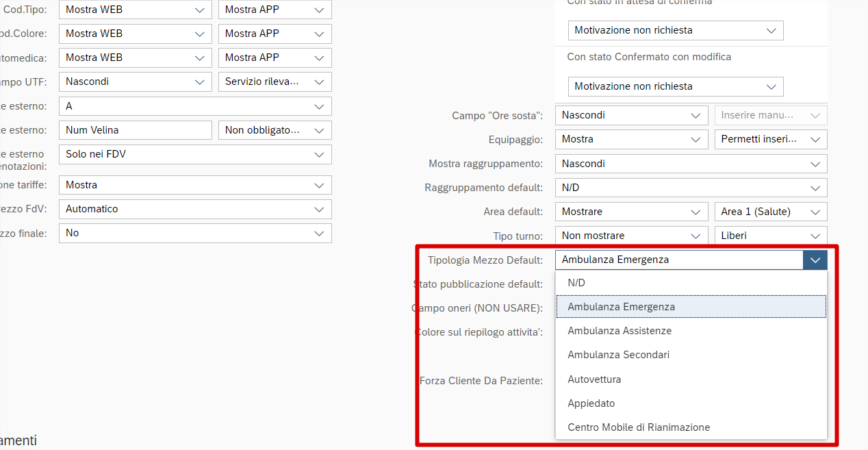Select "Autovettura" in the dropdown list
868x450 pixels.
pos(594,379)
